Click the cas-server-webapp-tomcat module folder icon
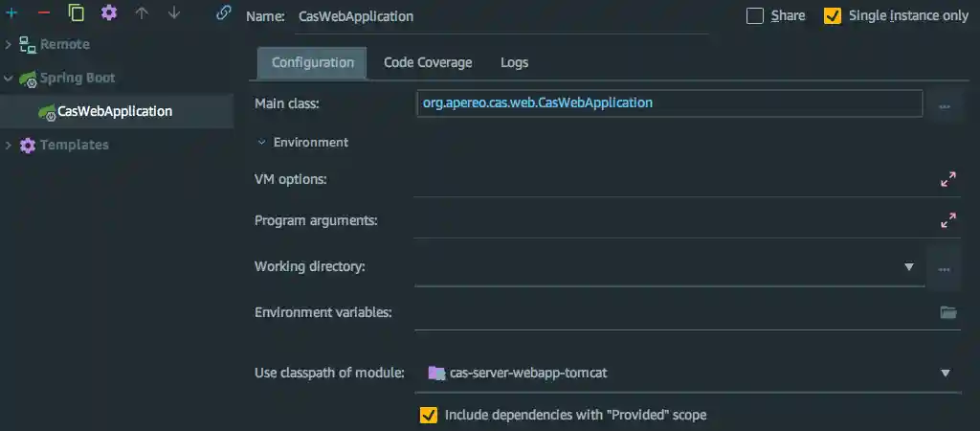Image resolution: width=980 pixels, height=431 pixels. pyautogui.click(x=436, y=374)
